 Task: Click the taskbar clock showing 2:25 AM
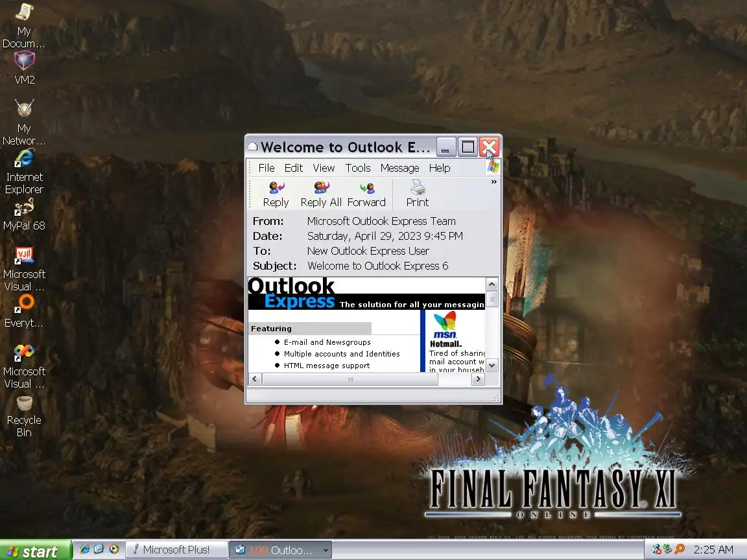(x=713, y=550)
